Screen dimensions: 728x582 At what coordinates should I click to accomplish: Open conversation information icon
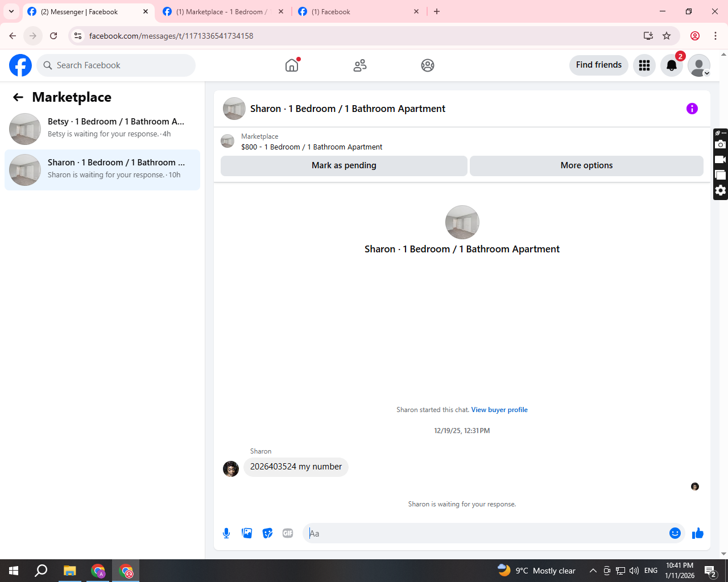click(692, 109)
